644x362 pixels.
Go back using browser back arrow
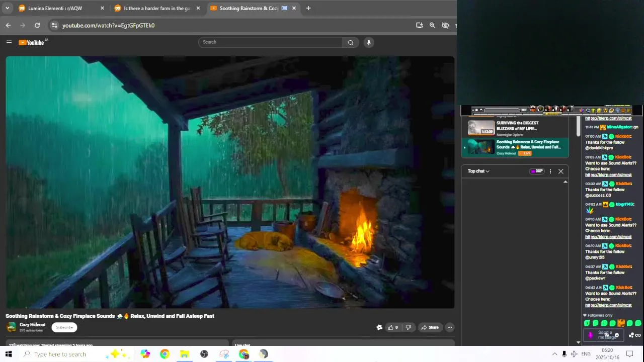pyautogui.click(x=8, y=25)
